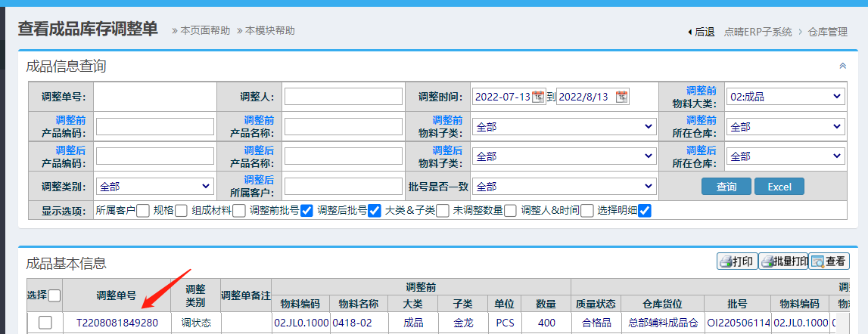Open the 调整类别 dropdown
868x334 pixels.
[154, 186]
